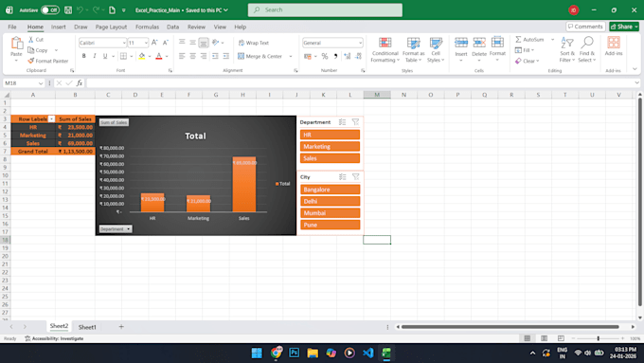The height and width of the screenshot is (363, 644).
Task: Switch to Page Layout view icon
Action: pyautogui.click(x=544, y=338)
